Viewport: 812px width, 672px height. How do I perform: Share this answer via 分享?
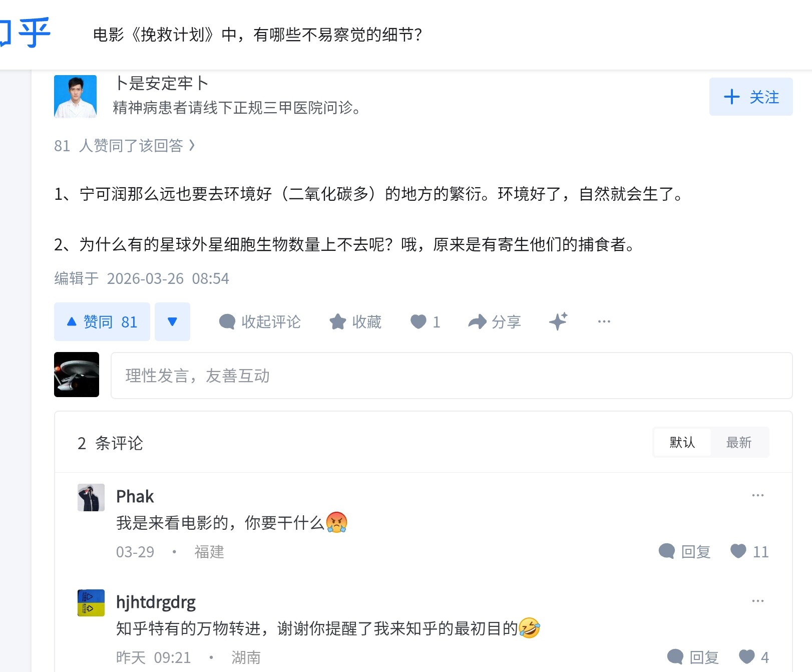(x=495, y=321)
